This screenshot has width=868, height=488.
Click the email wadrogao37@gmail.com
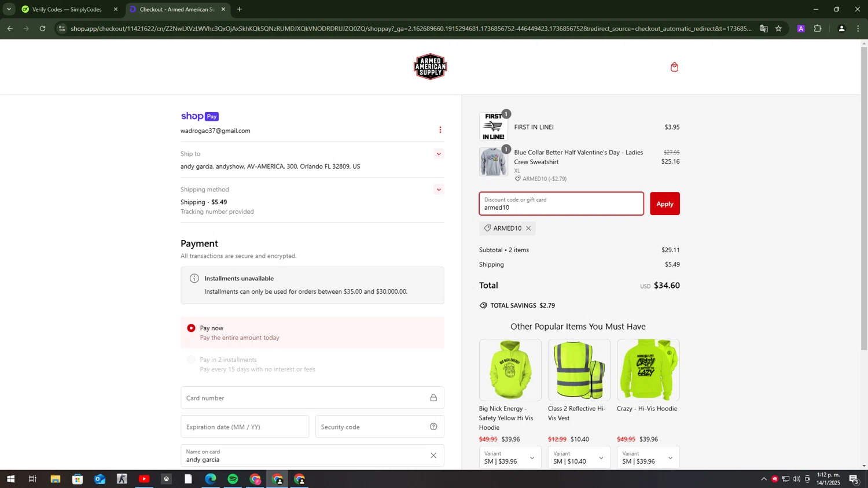(215, 131)
